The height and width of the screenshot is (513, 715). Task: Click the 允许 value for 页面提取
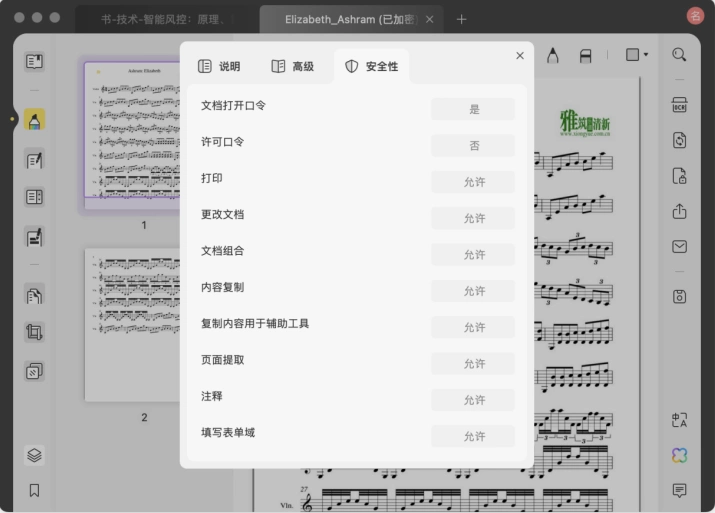(473, 363)
